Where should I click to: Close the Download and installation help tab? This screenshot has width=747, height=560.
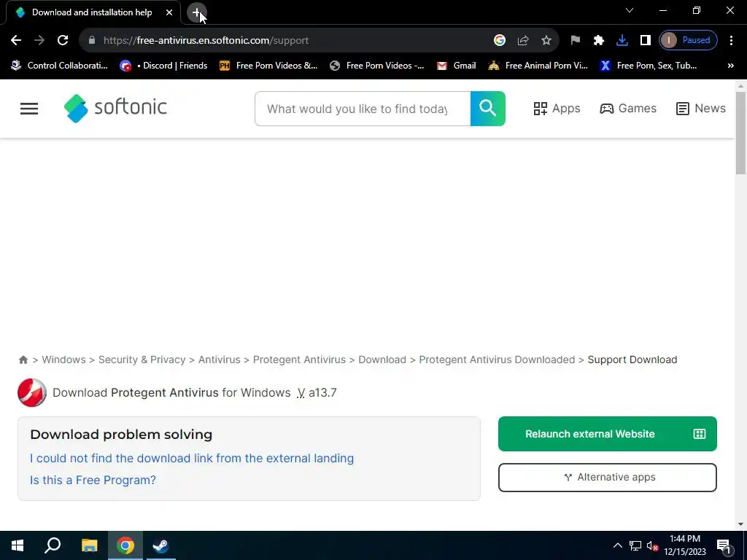point(169,12)
